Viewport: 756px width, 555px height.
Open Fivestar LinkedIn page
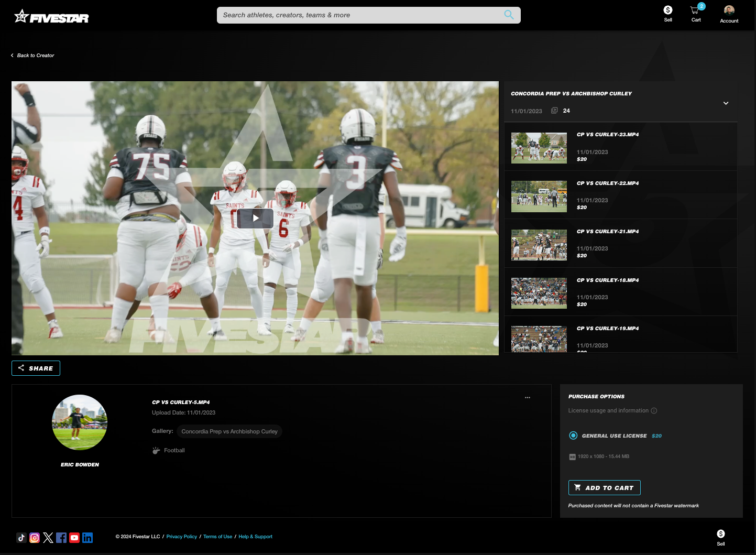(x=87, y=538)
